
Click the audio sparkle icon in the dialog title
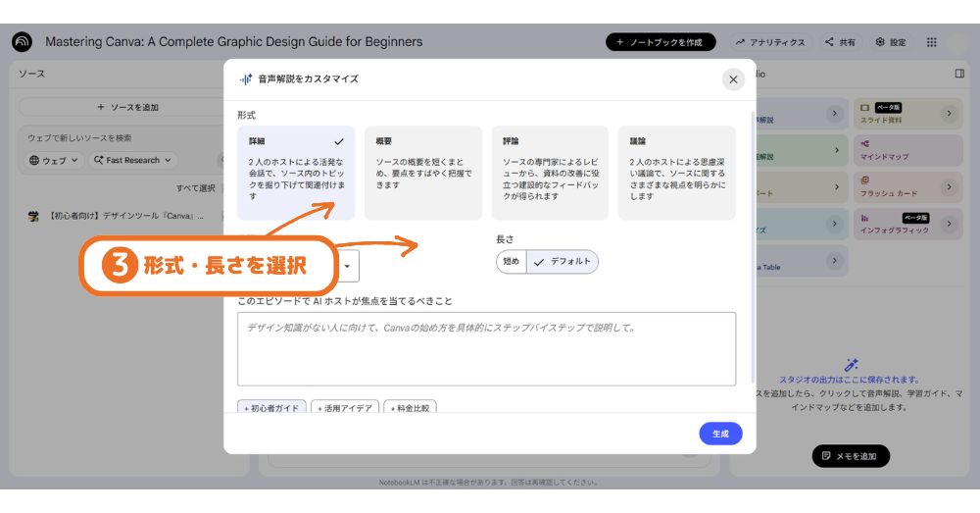coord(246,78)
